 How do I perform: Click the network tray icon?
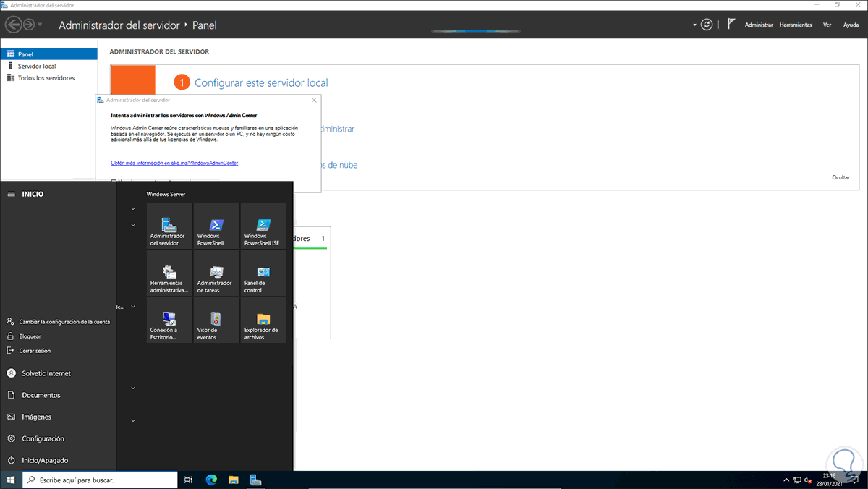(x=798, y=480)
